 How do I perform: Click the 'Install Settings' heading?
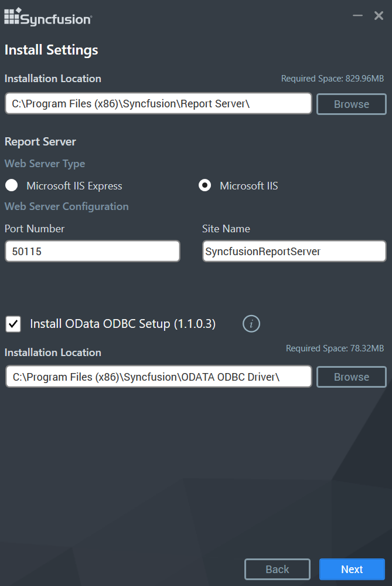pos(51,50)
